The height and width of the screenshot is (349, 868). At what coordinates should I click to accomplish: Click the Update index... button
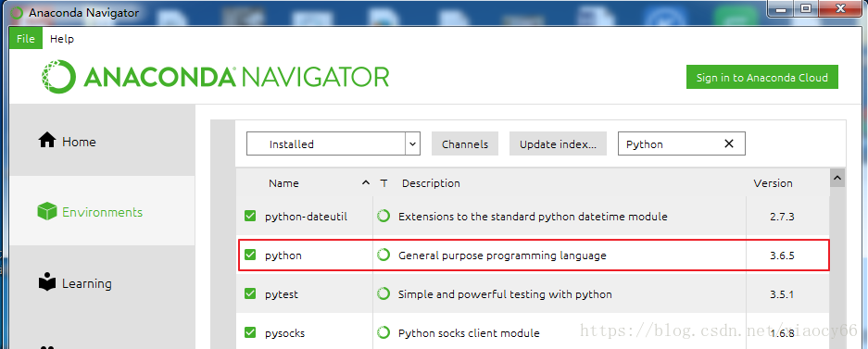[558, 143]
